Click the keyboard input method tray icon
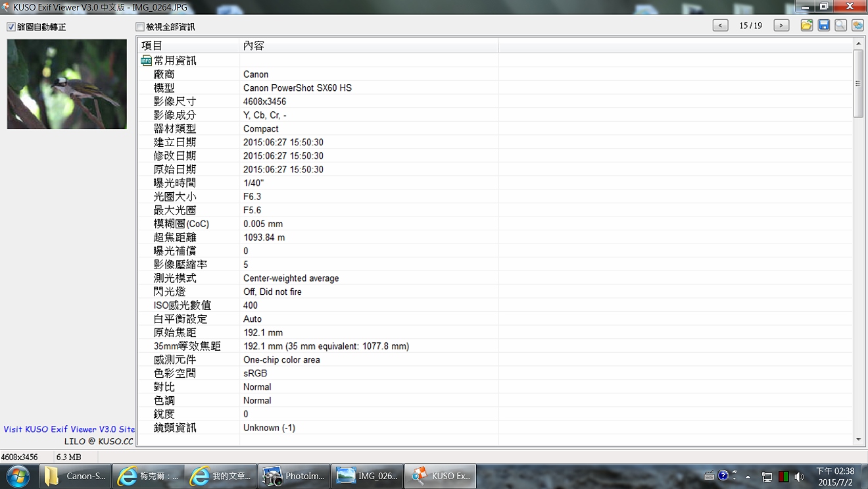The image size is (868, 489). tap(710, 476)
